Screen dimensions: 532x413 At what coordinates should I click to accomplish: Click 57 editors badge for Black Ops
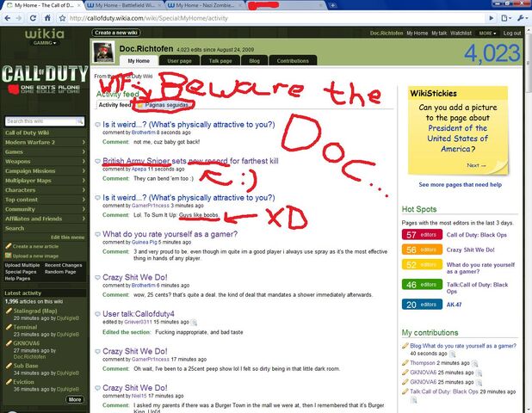point(422,235)
